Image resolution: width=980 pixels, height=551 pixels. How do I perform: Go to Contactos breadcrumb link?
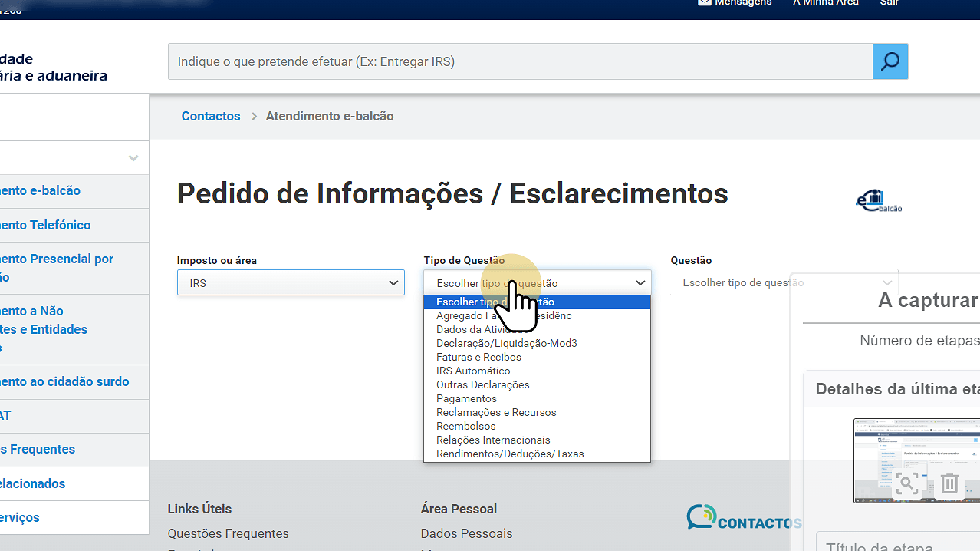[211, 117]
